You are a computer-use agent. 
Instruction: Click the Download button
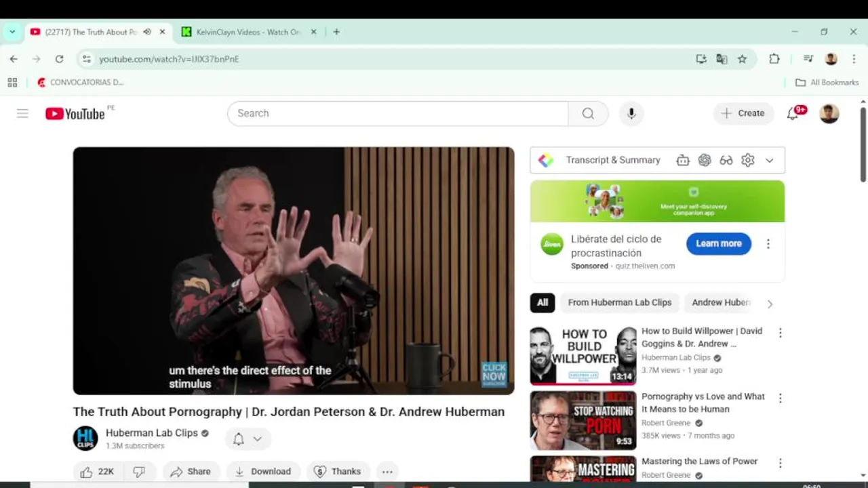(x=262, y=472)
